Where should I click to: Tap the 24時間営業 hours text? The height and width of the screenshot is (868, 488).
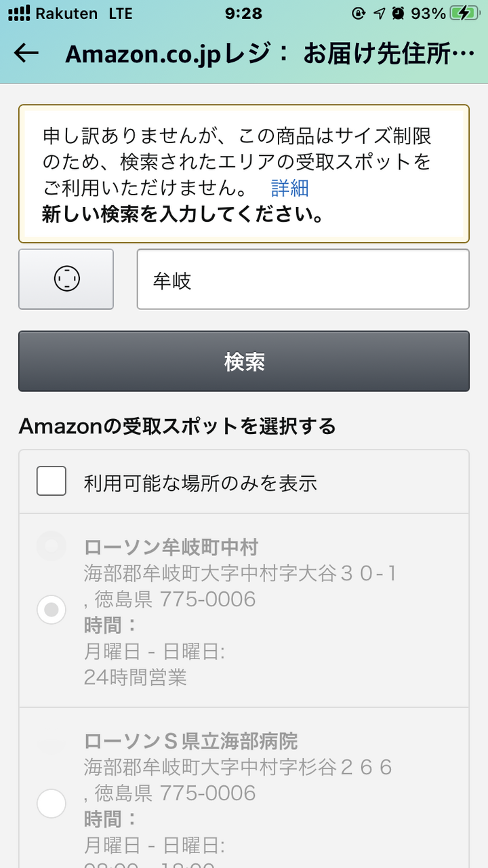tap(136, 677)
